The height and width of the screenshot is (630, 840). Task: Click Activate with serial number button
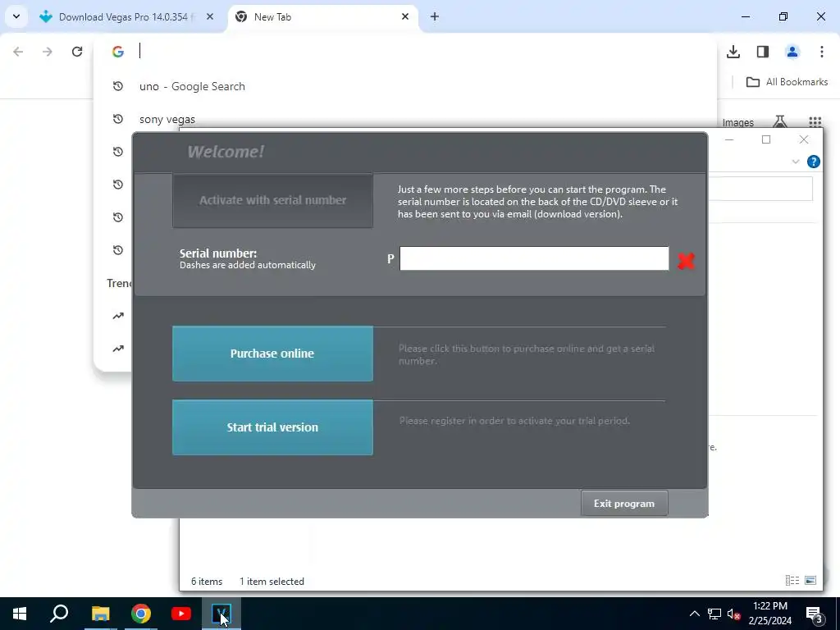(x=272, y=200)
